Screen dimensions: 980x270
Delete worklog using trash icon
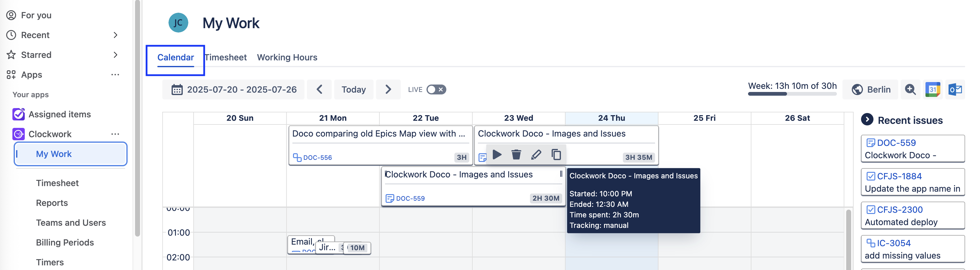coord(516,155)
